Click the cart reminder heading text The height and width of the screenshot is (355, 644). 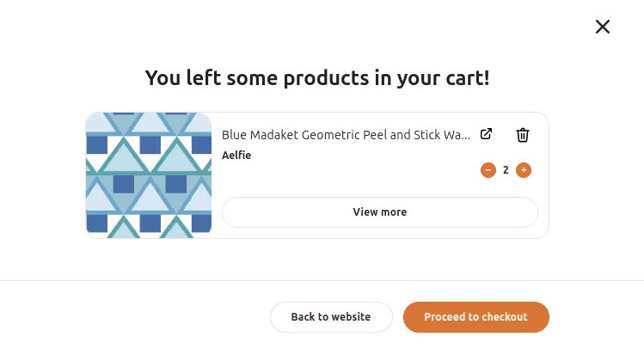click(x=317, y=78)
